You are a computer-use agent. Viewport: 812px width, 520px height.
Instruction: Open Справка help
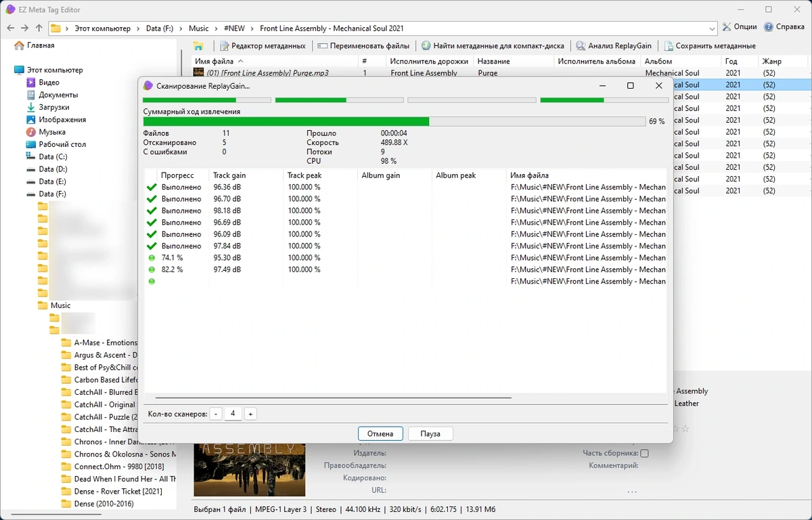pyautogui.click(x=784, y=27)
